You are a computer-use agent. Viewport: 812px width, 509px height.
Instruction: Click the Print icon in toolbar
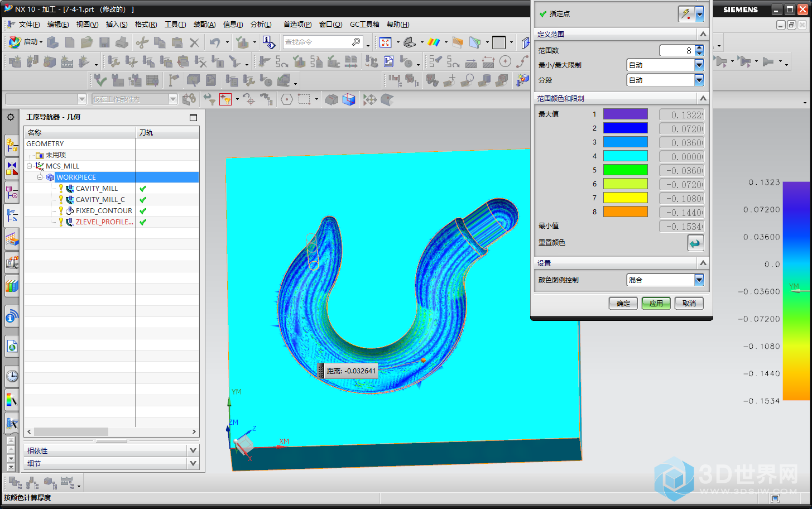click(x=122, y=42)
